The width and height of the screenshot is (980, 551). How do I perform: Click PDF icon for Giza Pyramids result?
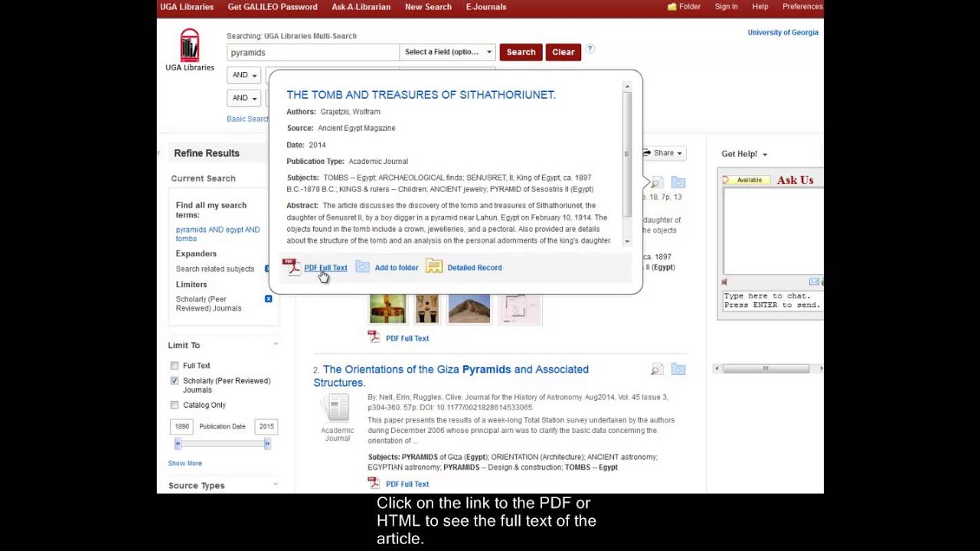374,483
